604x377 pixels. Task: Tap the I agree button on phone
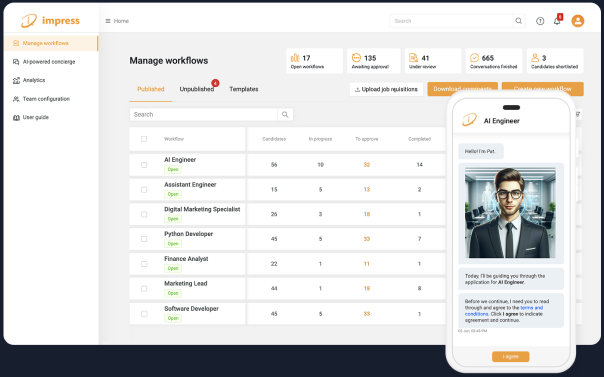tap(510, 357)
